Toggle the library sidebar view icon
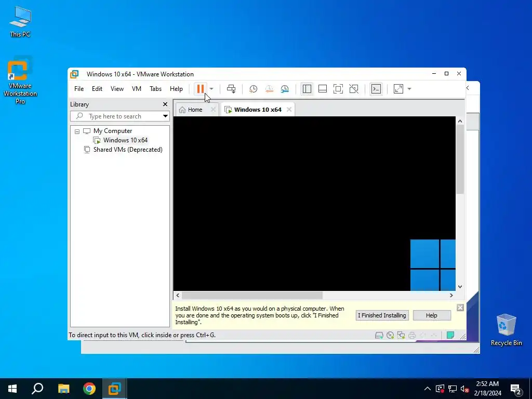This screenshot has height=399, width=532. pyautogui.click(x=307, y=89)
